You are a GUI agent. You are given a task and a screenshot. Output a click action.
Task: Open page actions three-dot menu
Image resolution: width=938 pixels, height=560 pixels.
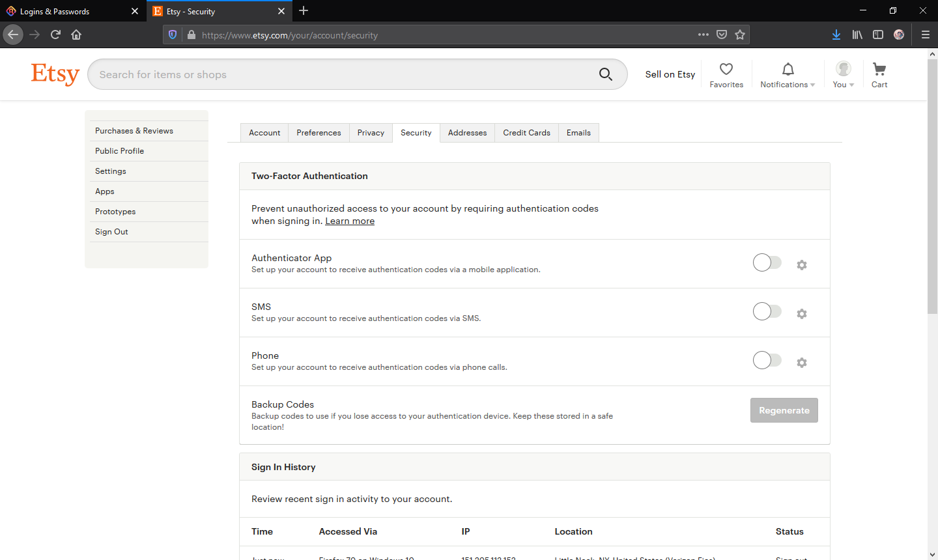pos(703,35)
